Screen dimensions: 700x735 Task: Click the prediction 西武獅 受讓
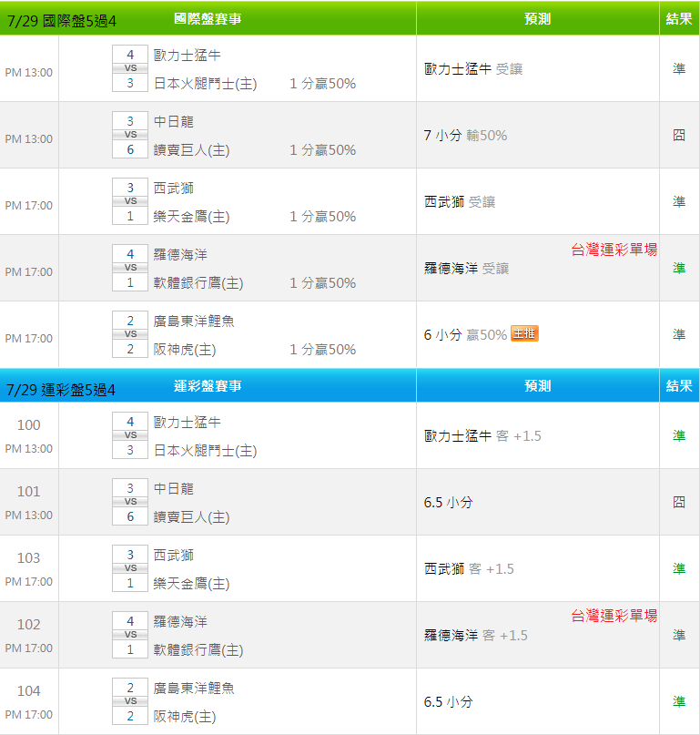460,202
